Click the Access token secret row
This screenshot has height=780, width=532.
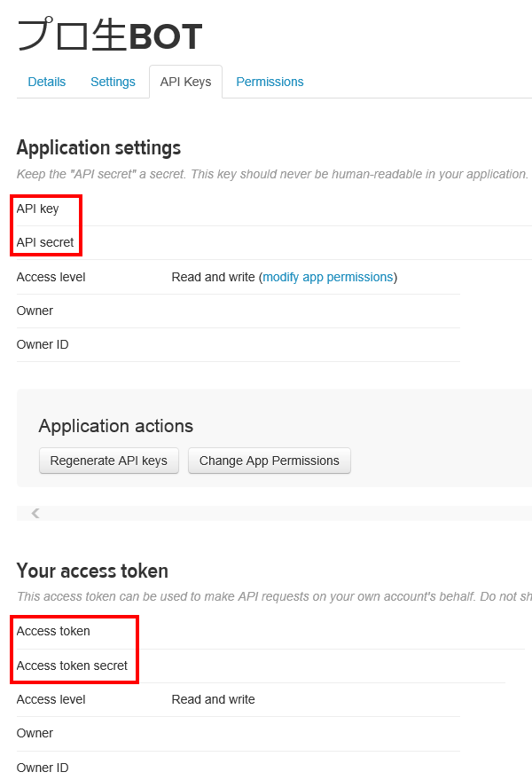click(x=74, y=666)
